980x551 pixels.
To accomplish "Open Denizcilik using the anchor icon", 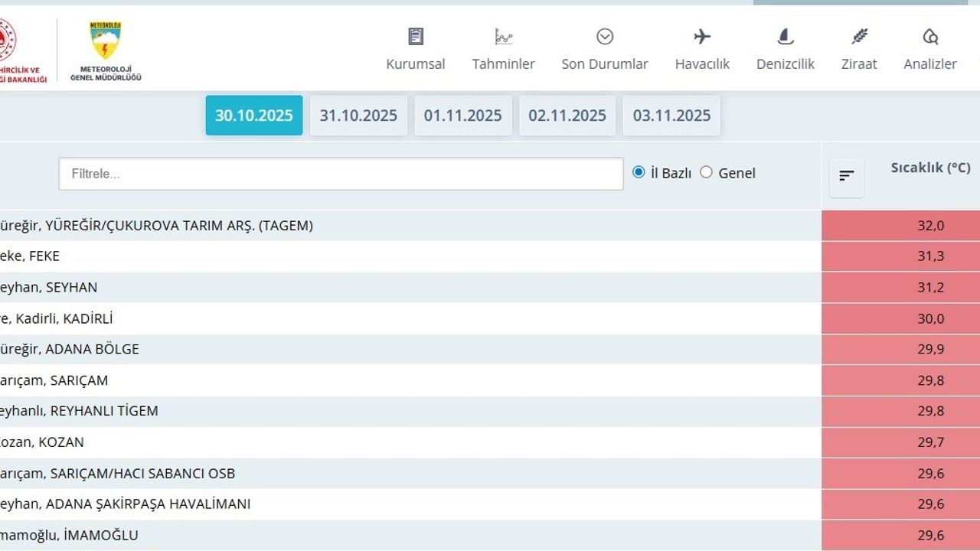I will pos(785,35).
